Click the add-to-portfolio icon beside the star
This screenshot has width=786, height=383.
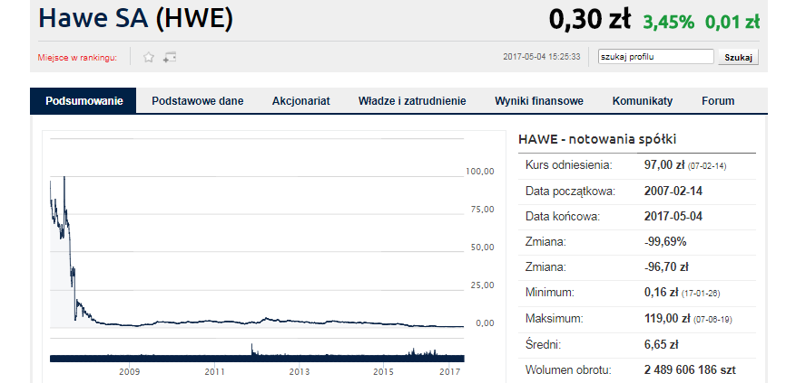[x=169, y=57]
